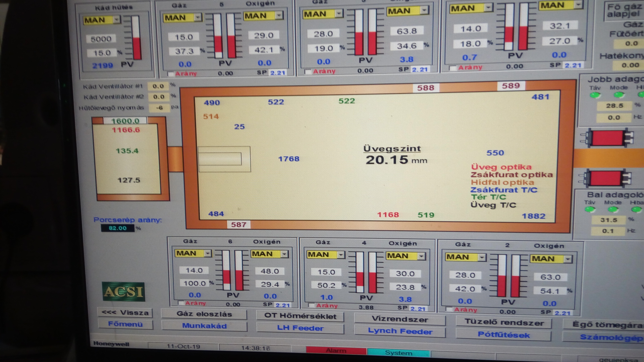Click the Főmenü button

[125, 324]
